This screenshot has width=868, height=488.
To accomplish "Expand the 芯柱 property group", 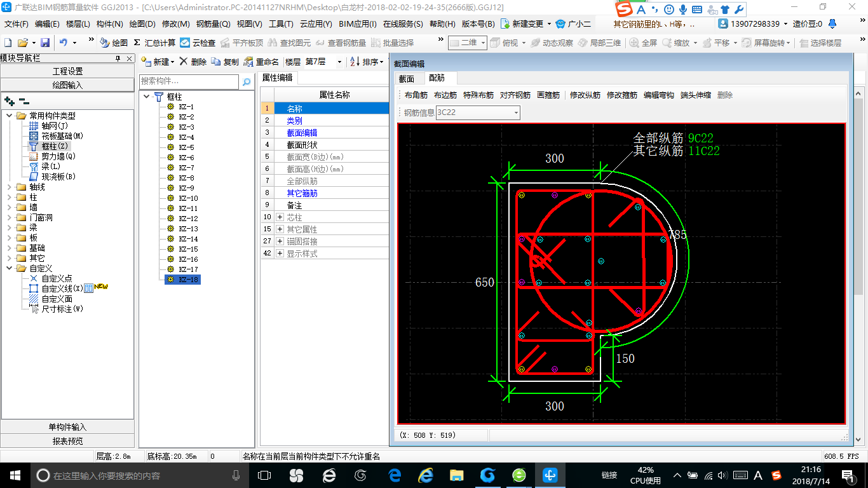I will click(280, 217).
